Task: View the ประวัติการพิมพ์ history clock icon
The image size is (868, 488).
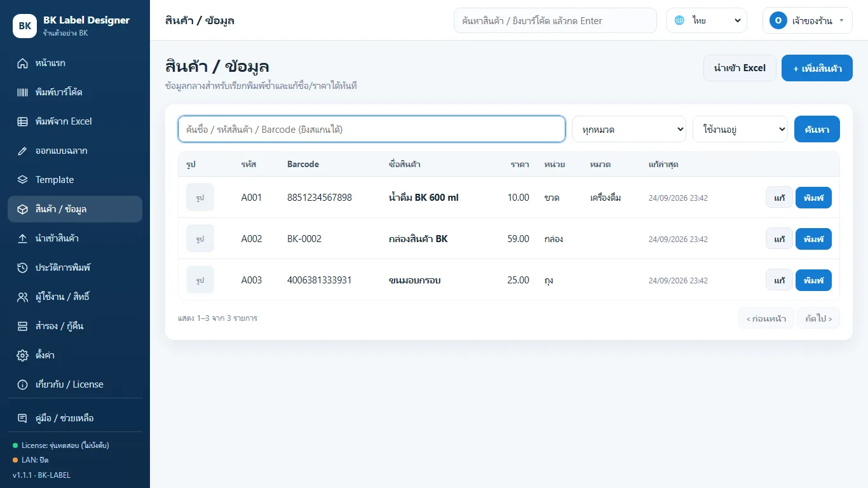Action: click(x=23, y=268)
